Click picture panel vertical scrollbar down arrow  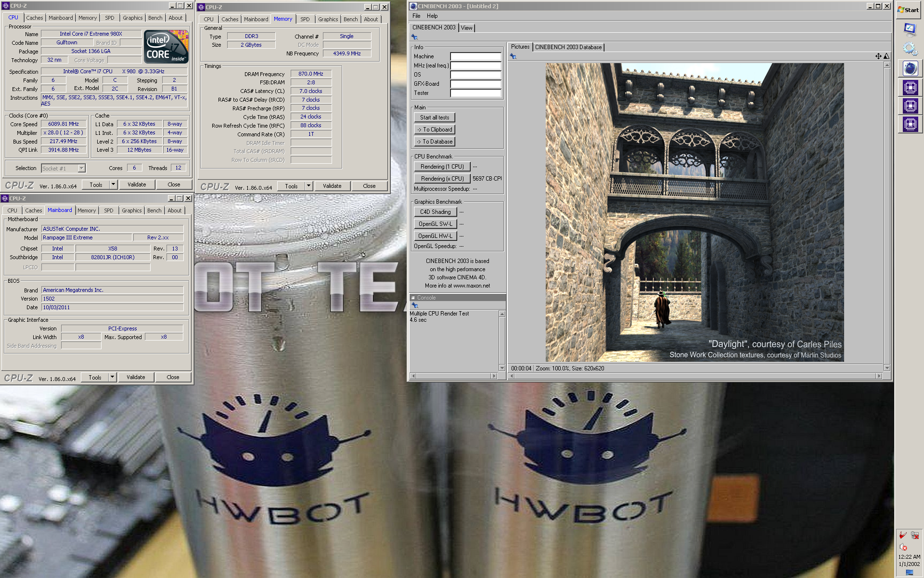pos(887,368)
